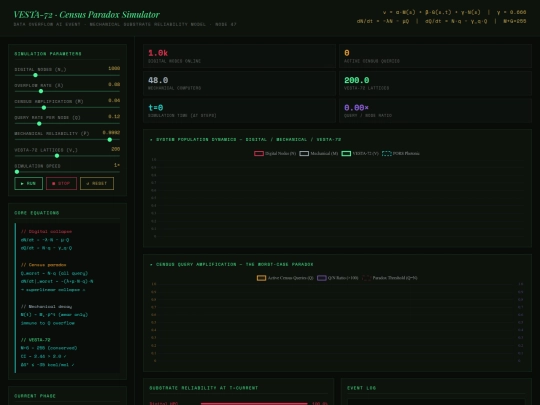
Task: Toggle Q/N Ratio legend series
Action: pyautogui.click(x=338, y=278)
